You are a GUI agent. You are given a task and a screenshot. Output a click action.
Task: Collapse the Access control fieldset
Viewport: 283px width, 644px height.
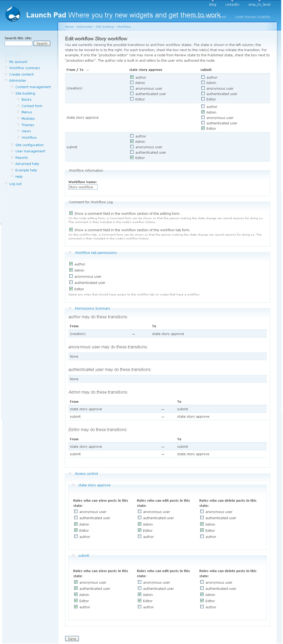pos(70,473)
